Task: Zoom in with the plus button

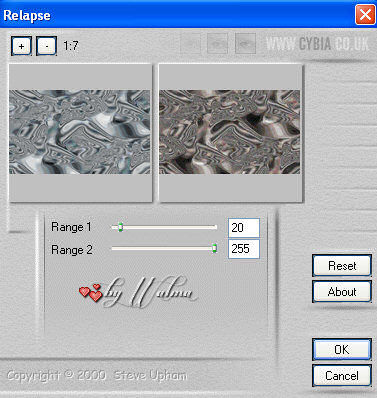Action: (x=21, y=46)
